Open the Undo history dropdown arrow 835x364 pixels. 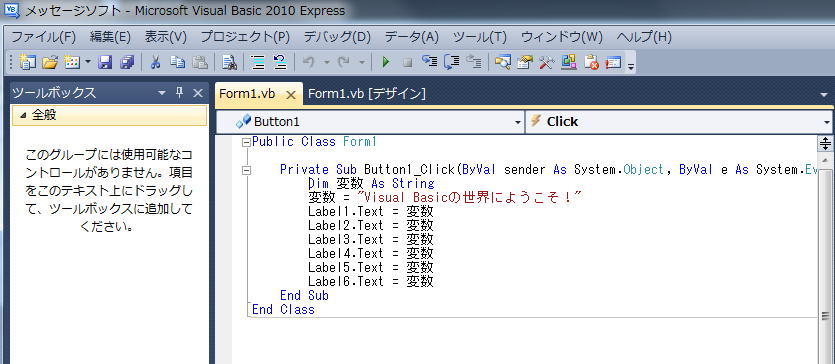326,63
